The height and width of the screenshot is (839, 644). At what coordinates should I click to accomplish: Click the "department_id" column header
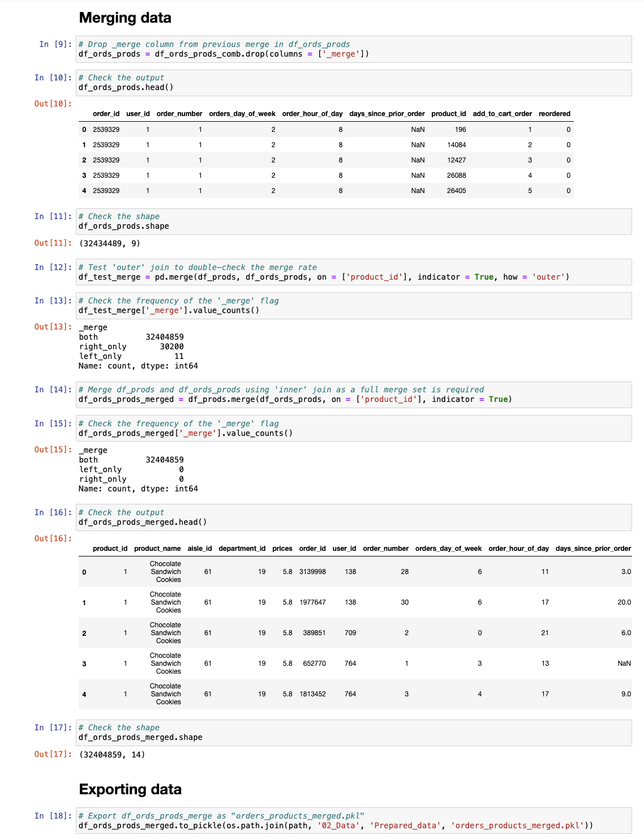pyautogui.click(x=242, y=549)
